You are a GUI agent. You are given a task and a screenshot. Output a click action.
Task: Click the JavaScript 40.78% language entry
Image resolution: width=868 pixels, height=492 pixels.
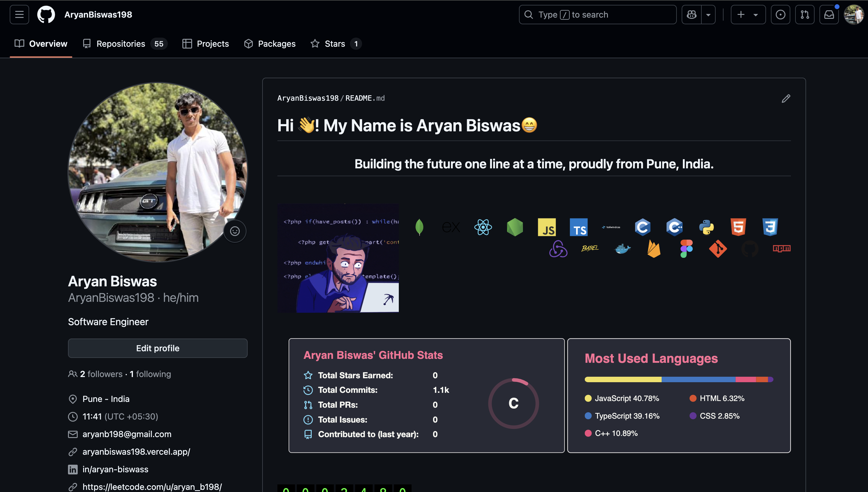pos(622,398)
